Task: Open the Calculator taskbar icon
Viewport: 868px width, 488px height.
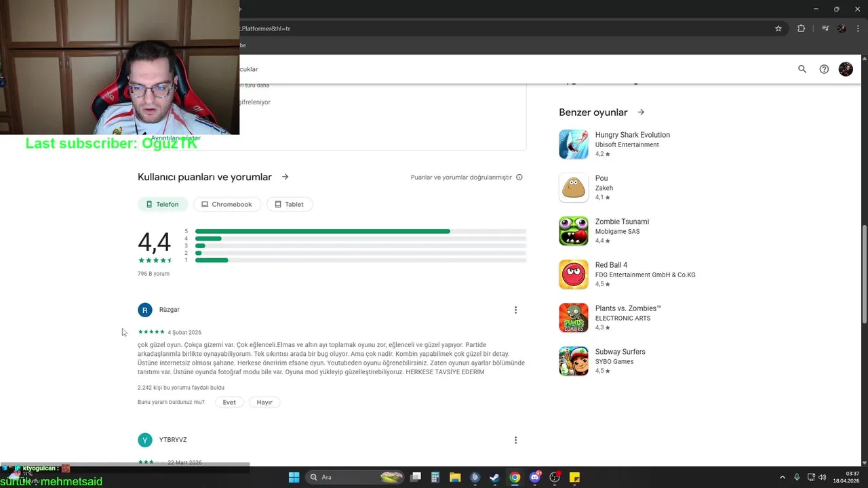Action: 435,477
